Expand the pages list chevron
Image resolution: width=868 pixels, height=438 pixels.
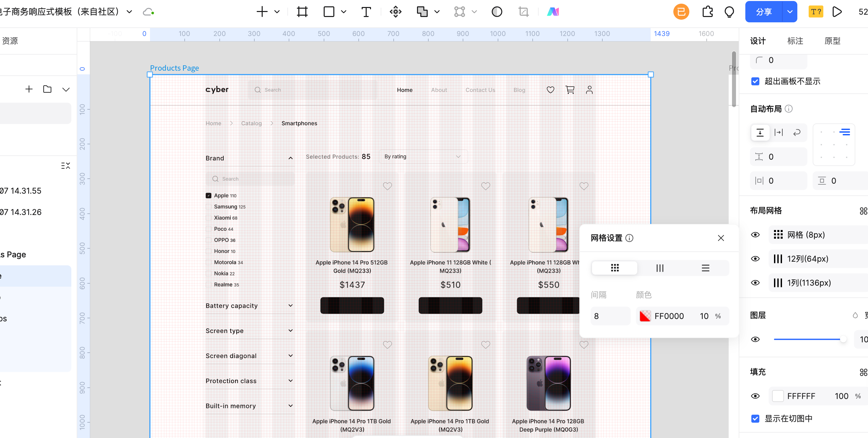click(66, 89)
